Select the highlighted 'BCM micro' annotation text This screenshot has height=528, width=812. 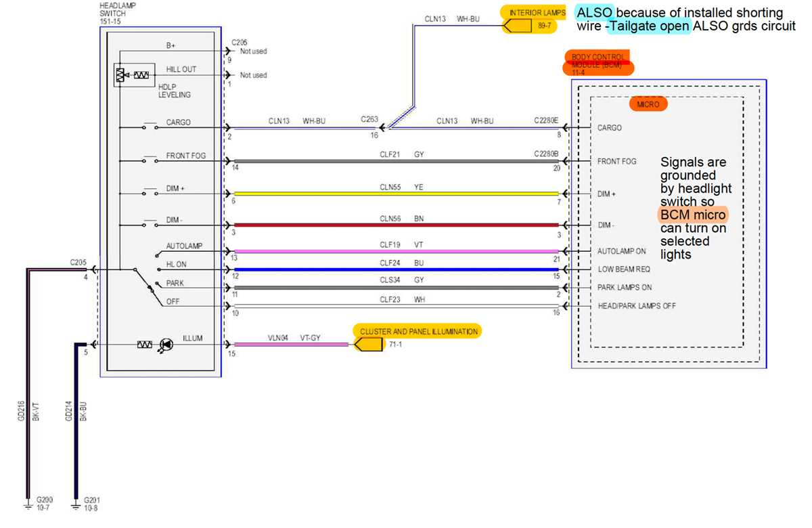[x=692, y=215]
